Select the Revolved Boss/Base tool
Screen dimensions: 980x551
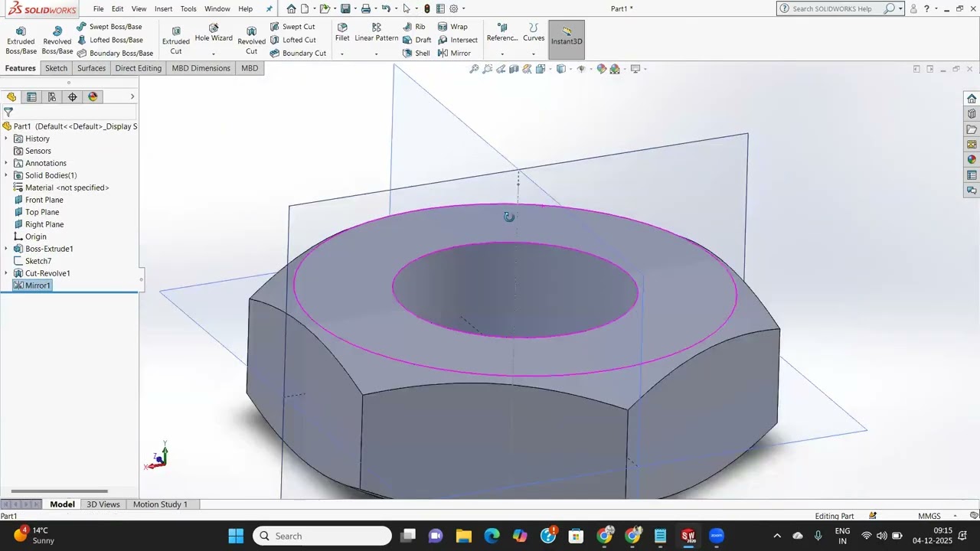point(57,41)
